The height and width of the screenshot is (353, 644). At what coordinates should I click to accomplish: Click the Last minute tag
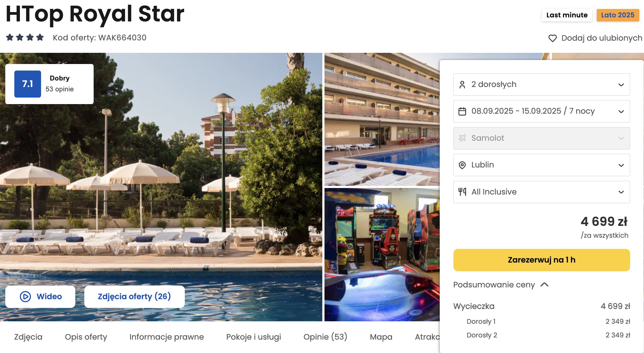pos(567,15)
